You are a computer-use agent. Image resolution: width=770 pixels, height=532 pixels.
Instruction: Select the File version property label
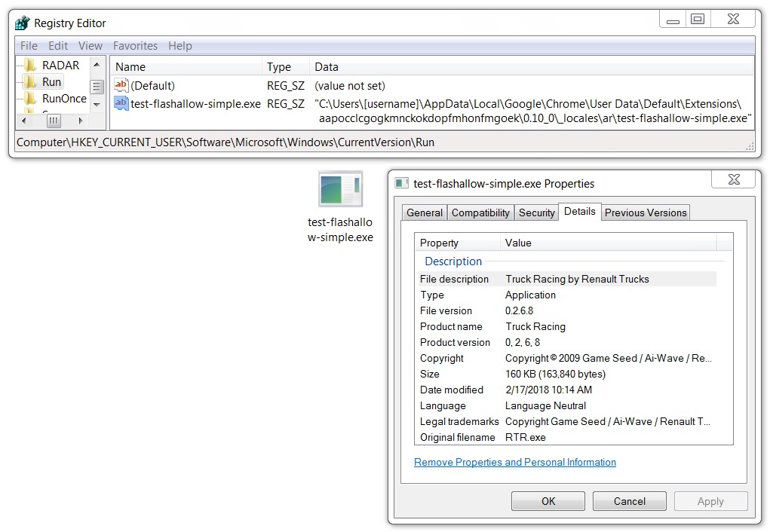(446, 310)
